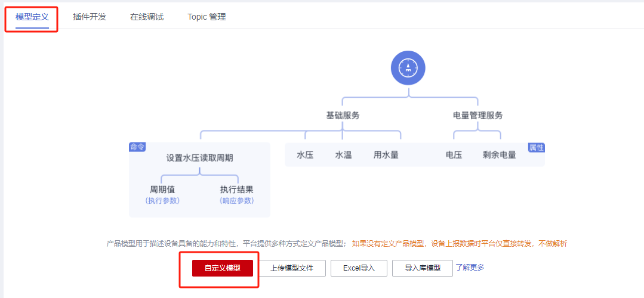Click the (响应参数) caption

pos(236,201)
